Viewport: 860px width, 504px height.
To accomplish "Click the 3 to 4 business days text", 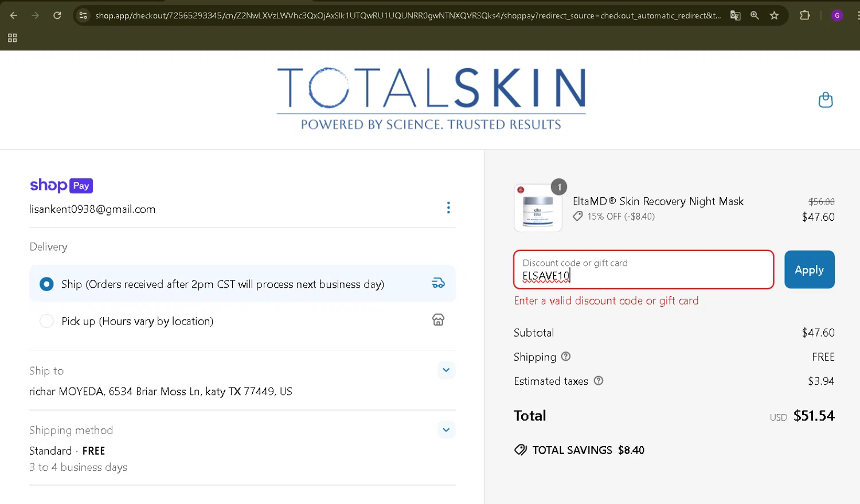I will pos(78,467).
